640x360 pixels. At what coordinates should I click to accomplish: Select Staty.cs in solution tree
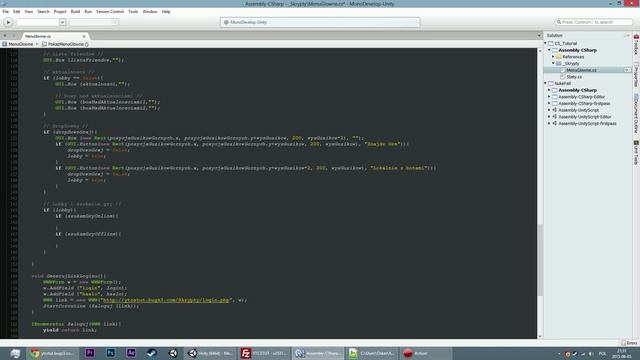[574, 77]
